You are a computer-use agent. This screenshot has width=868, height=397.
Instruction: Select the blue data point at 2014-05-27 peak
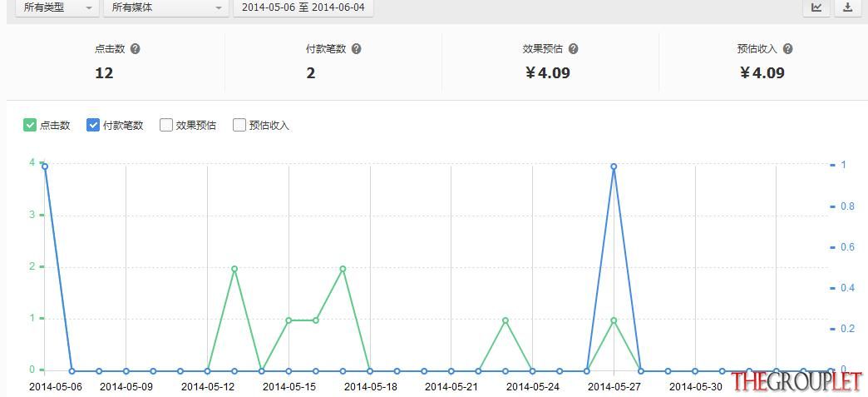614,166
